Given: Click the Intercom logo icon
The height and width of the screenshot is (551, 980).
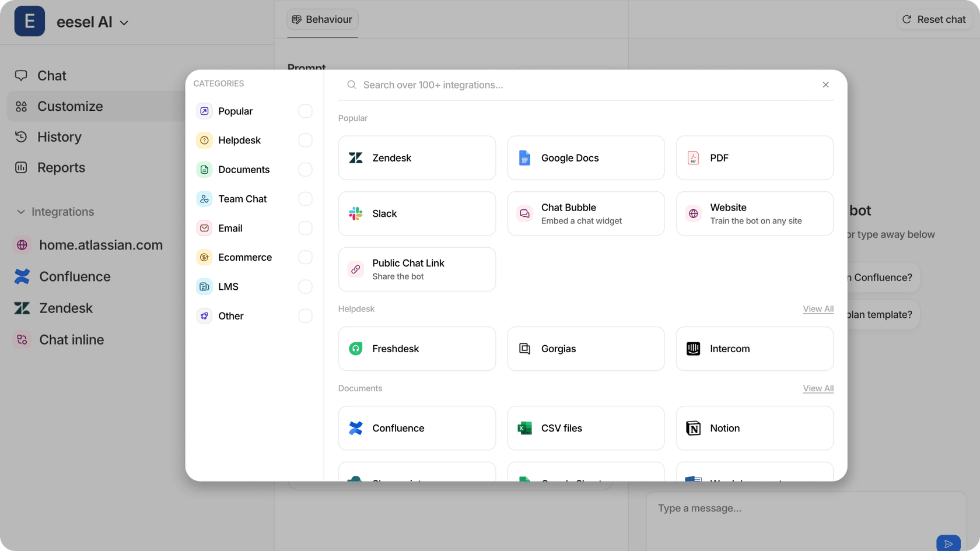Looking at the screenshot, I should 693,349.
